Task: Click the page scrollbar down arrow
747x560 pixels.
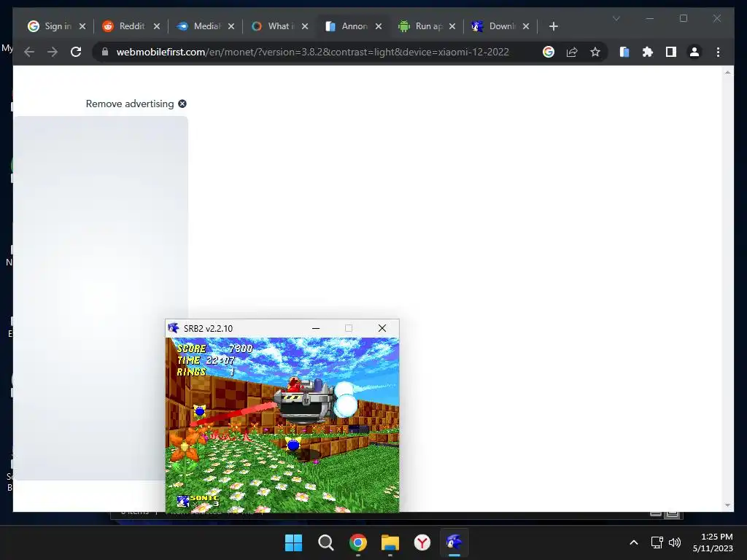Action: click(727, 505)
